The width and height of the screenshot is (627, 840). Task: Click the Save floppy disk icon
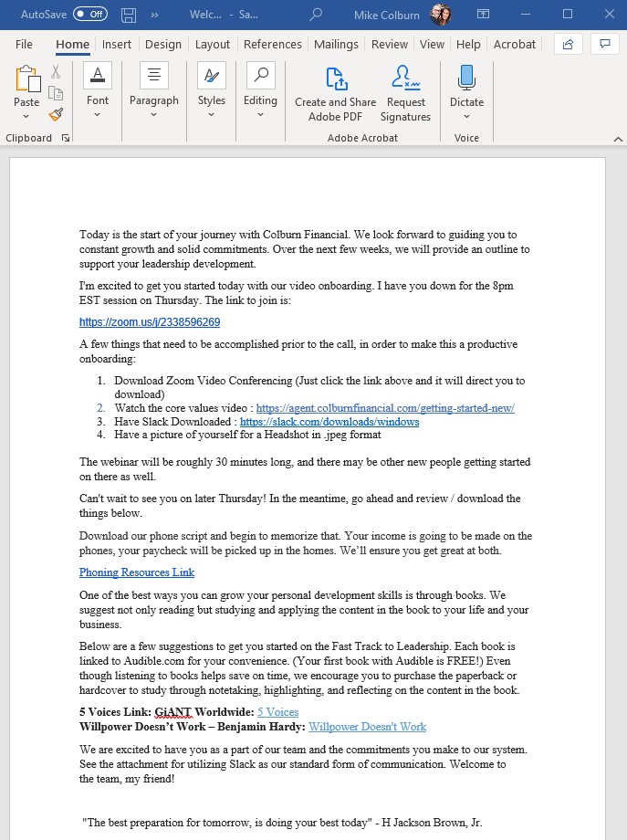(129, 15)
